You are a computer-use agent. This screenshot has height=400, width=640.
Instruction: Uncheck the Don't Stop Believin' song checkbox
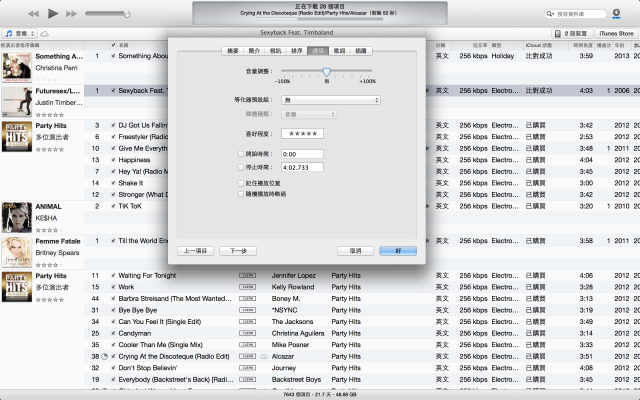(113, 368)
